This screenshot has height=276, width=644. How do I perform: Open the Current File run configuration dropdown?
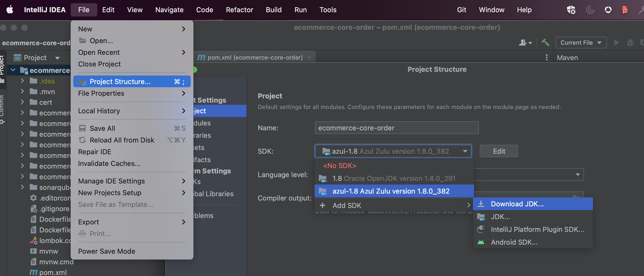[581, 43]
